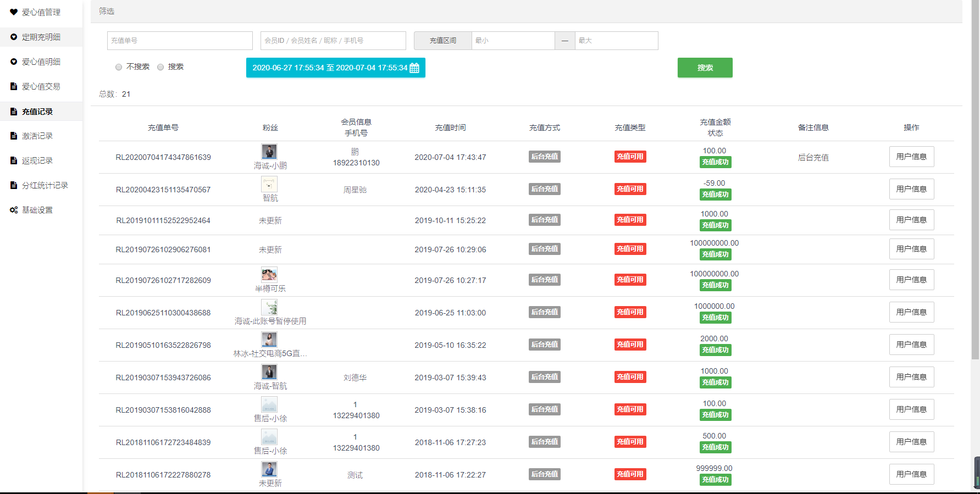Image resolution: width=980 pixels, height=494 pixels.
Task: Click 用户信息 for order RL20190510163522826798
Action: click(x=911, y=345)
